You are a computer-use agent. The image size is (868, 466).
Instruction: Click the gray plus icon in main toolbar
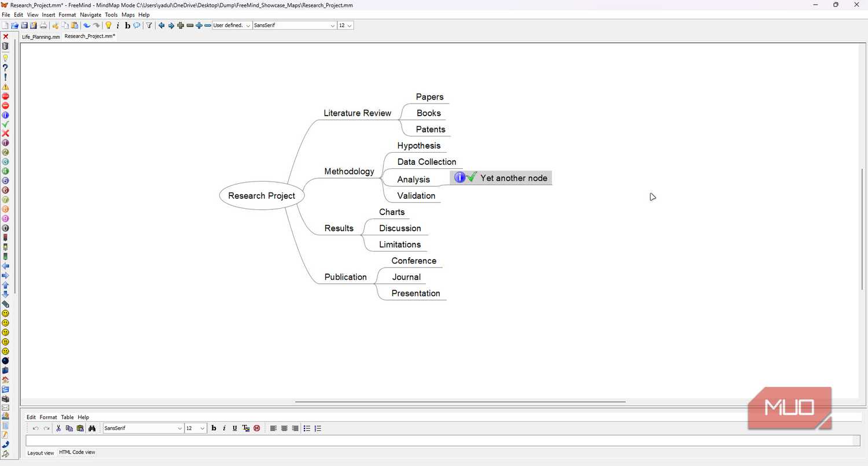point(181,25)
